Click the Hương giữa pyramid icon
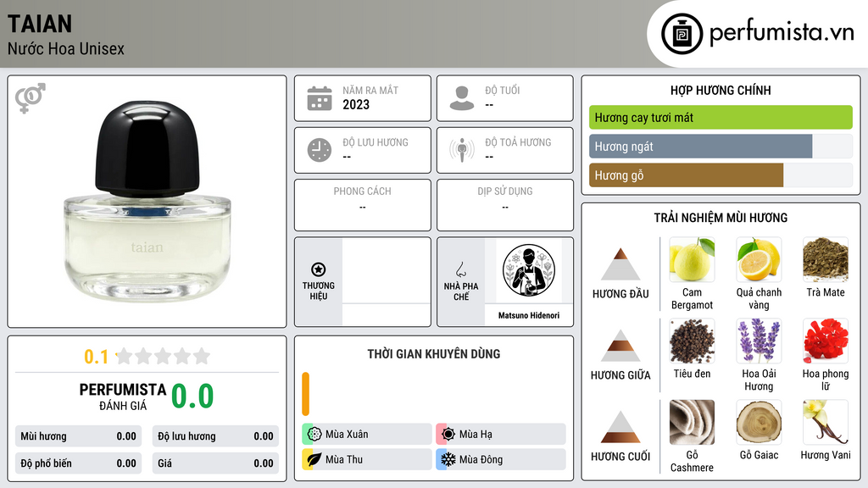 coord(620,346)
